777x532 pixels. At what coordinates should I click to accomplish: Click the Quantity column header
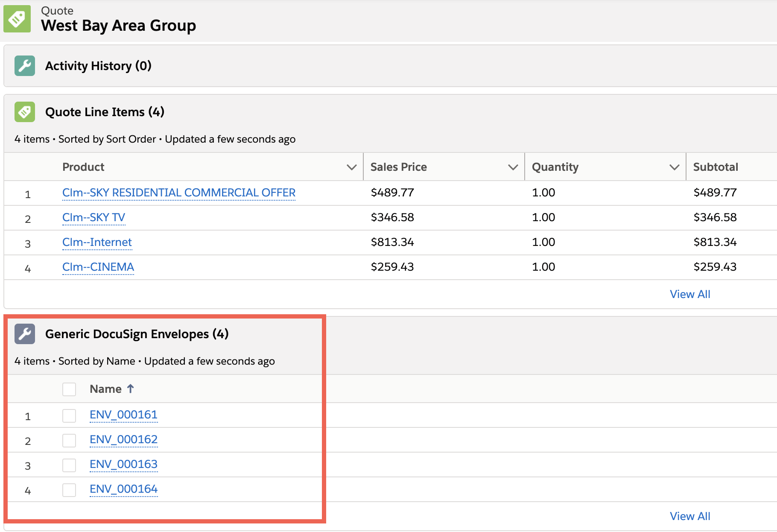click(x=555, y=167)
